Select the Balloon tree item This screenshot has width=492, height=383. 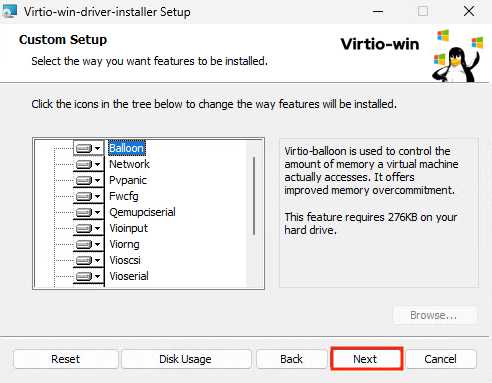pos(127,148)
